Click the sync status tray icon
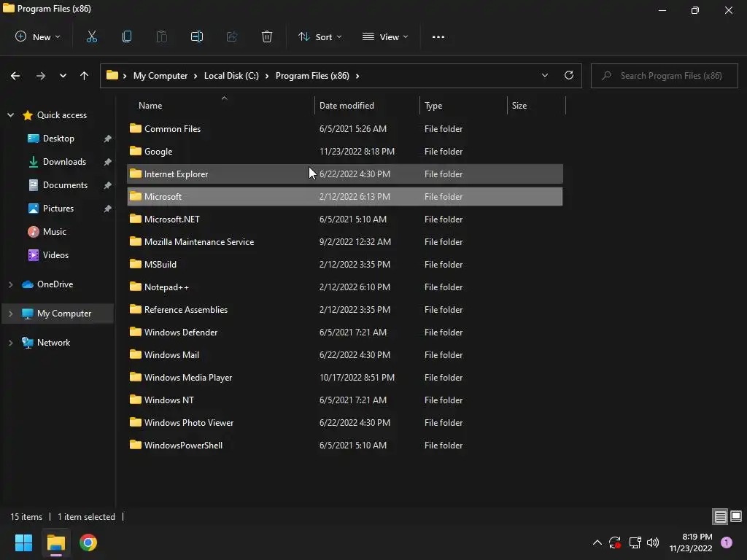Viewport: 747px width, 560px height. [x=614, y=542]
